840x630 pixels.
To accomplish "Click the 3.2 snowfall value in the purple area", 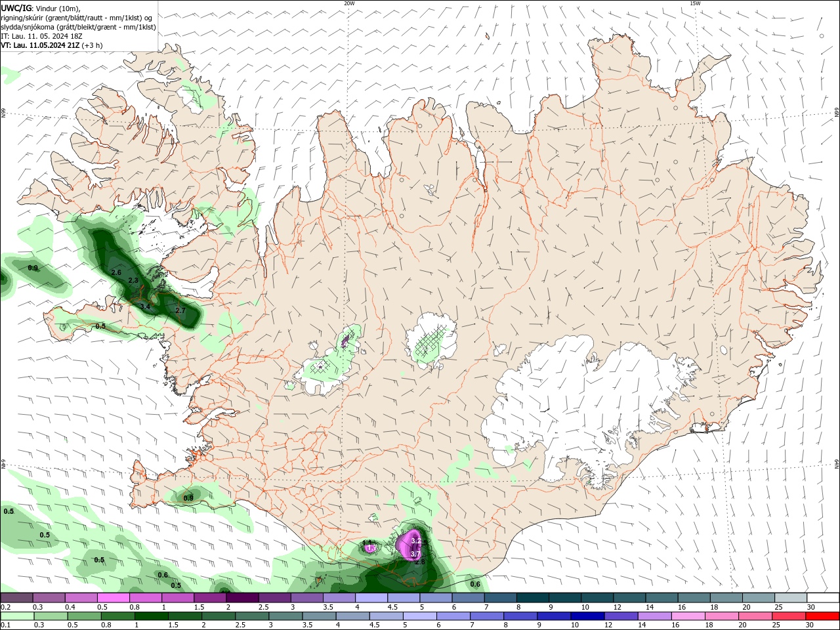I will (x=415, y=541).
